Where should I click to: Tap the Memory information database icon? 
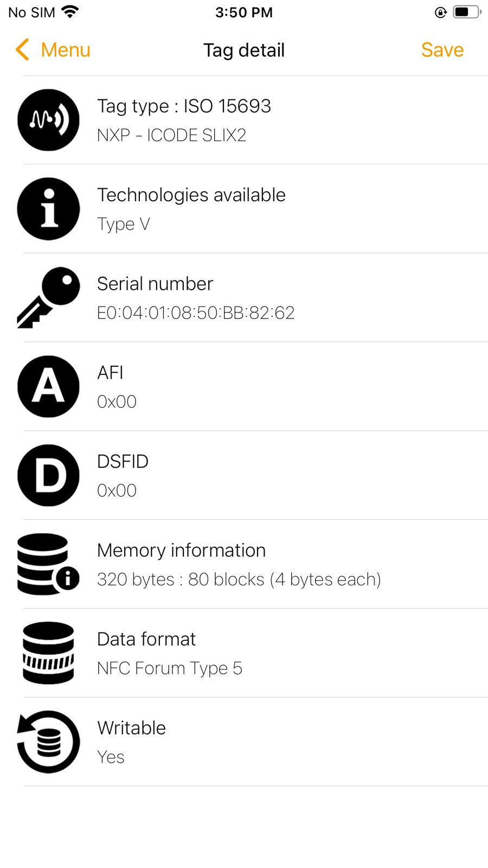click(48, 564)
